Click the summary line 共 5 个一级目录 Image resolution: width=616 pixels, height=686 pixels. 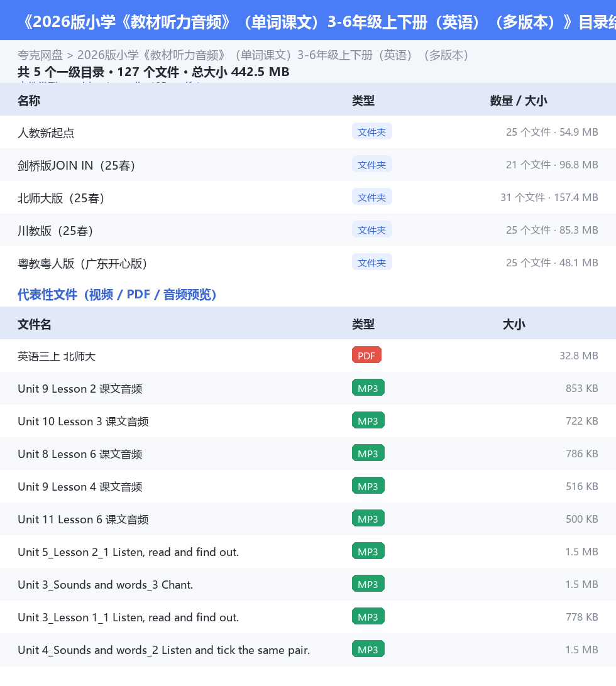153,72
